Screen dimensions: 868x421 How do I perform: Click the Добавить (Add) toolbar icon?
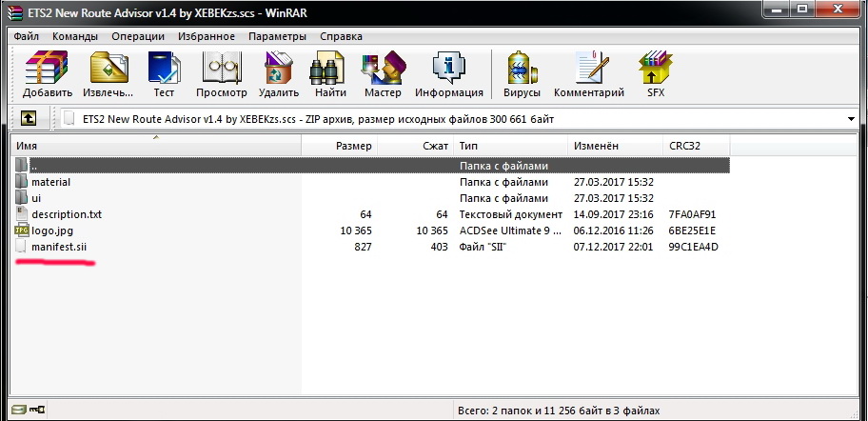click(x=48, y=73)
